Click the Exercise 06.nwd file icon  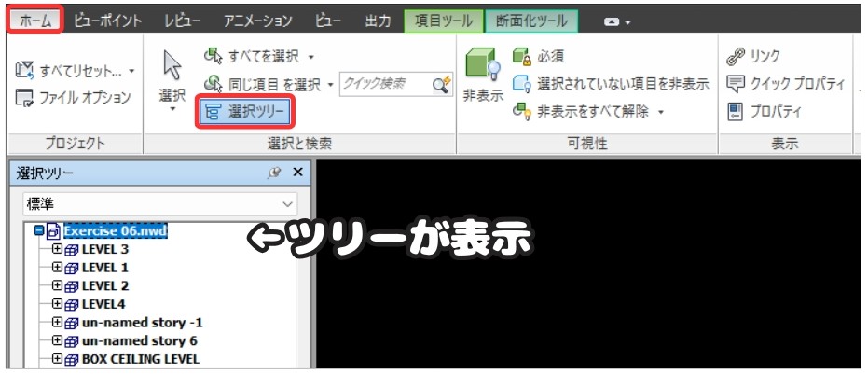click(x=54, y=231)
